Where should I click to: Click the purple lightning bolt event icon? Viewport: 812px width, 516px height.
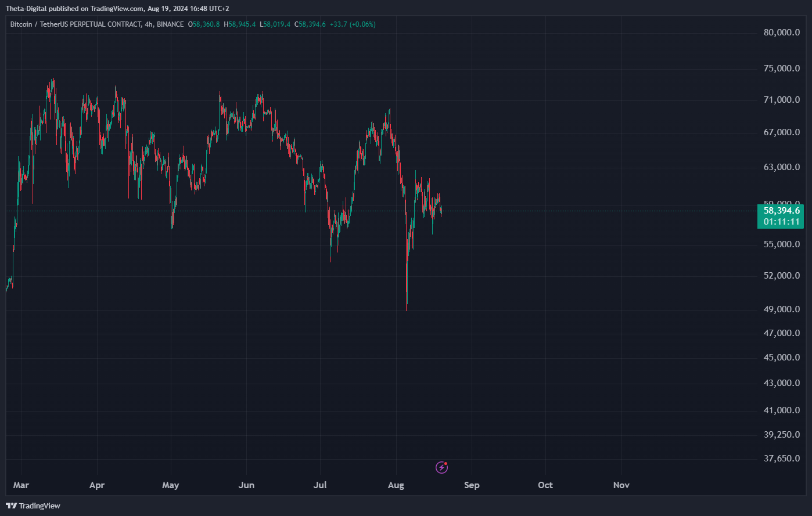click(442, 467)
